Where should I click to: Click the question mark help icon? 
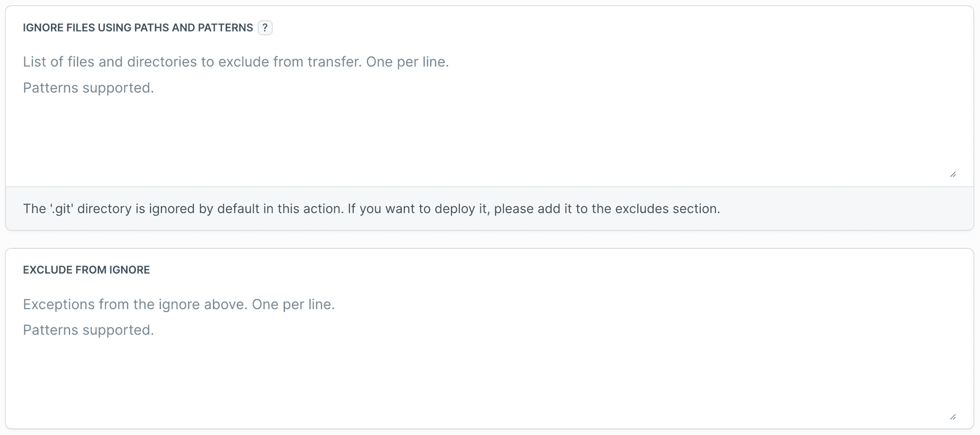pyautogui.click(x=265, y=28)
